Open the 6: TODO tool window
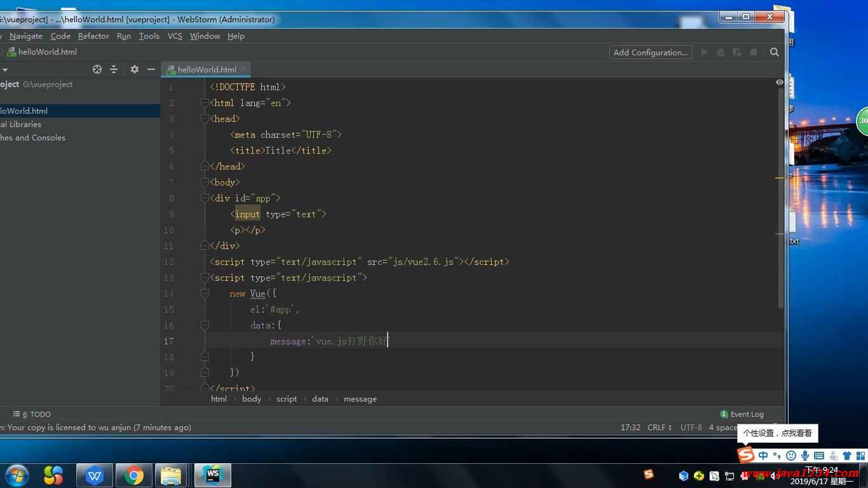The image size is (868, 488). coord(32,414)
